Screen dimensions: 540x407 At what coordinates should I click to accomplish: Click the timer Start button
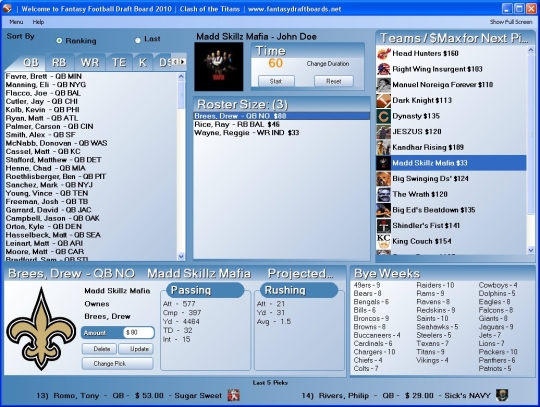(x=276, y=81)
